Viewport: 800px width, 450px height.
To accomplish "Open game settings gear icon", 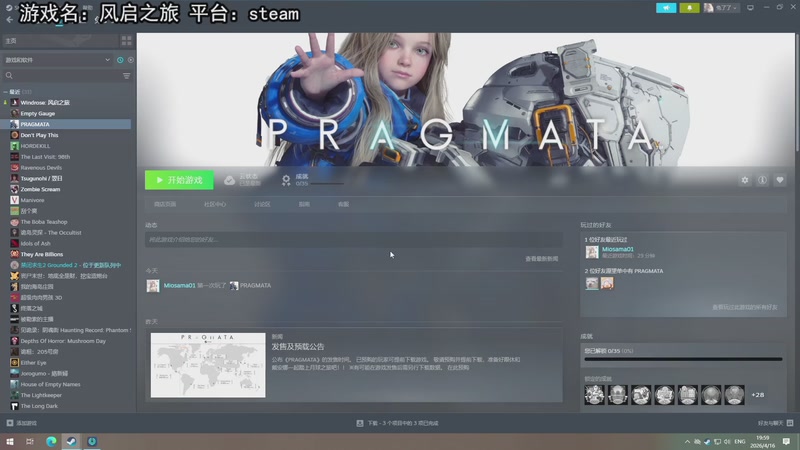I will click(745, 180).
